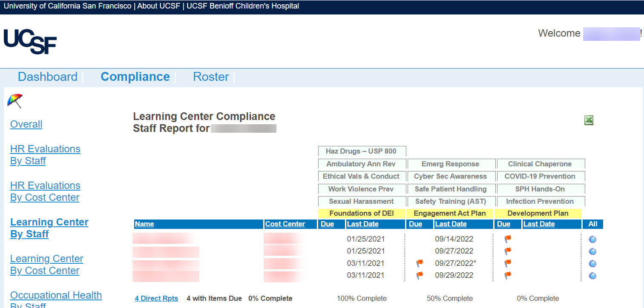Click the All globe icon in 09/27/2022 row without an asterisk
The image size is (644, 308).
(592, 251)
